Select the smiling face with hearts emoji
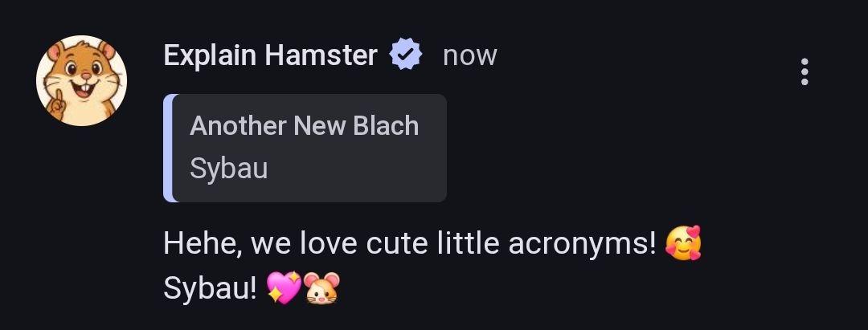 tap(683, 243)
